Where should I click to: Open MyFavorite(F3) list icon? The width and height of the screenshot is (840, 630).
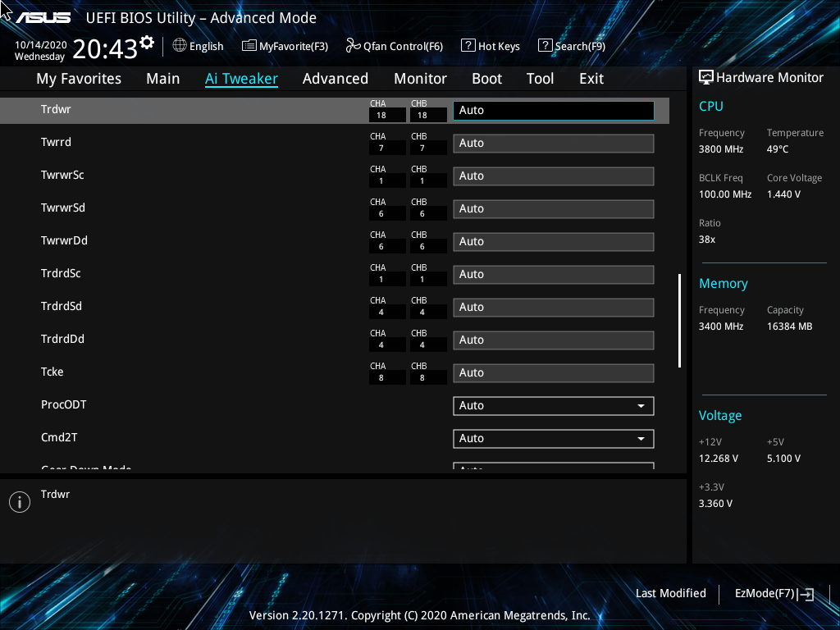pyautogui.click(x=249, y=46)
